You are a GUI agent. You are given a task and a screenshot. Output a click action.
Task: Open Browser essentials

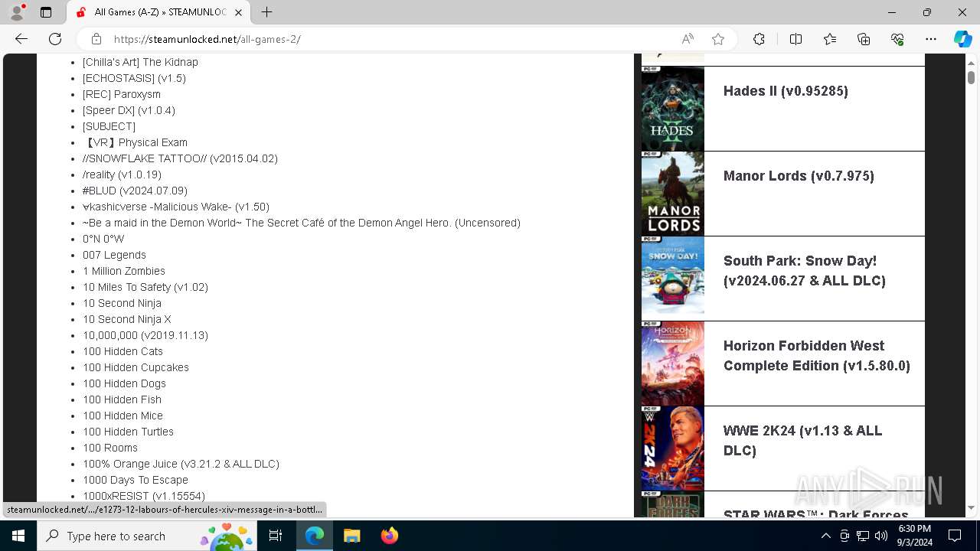(x=897, y=39)
